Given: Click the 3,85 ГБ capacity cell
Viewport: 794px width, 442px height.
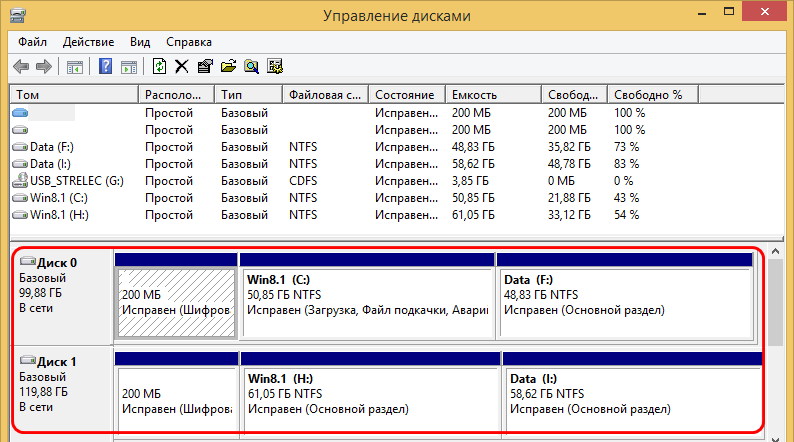Looking at the screenshot, I should (470, 181).
